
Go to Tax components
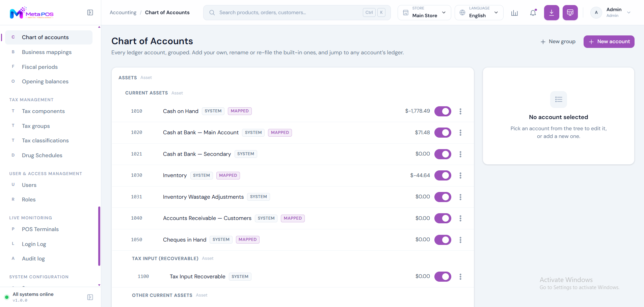pyautogui.click(x=49, y=111)
